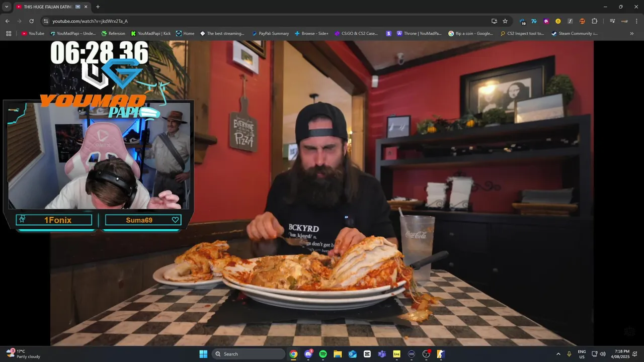Expand the hidden bookmarks chevron

click(632, 34)
